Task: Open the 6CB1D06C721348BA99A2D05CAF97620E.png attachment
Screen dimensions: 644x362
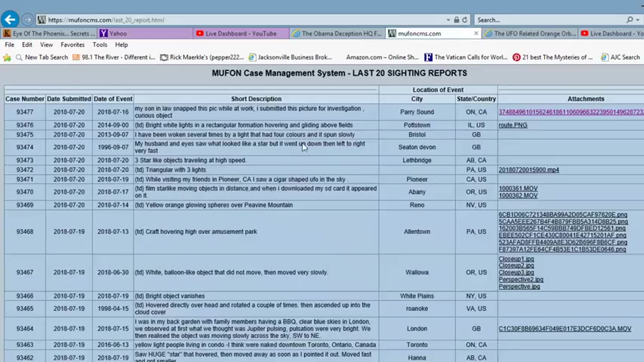Action: pyautogui.click(x=563, y=215)
